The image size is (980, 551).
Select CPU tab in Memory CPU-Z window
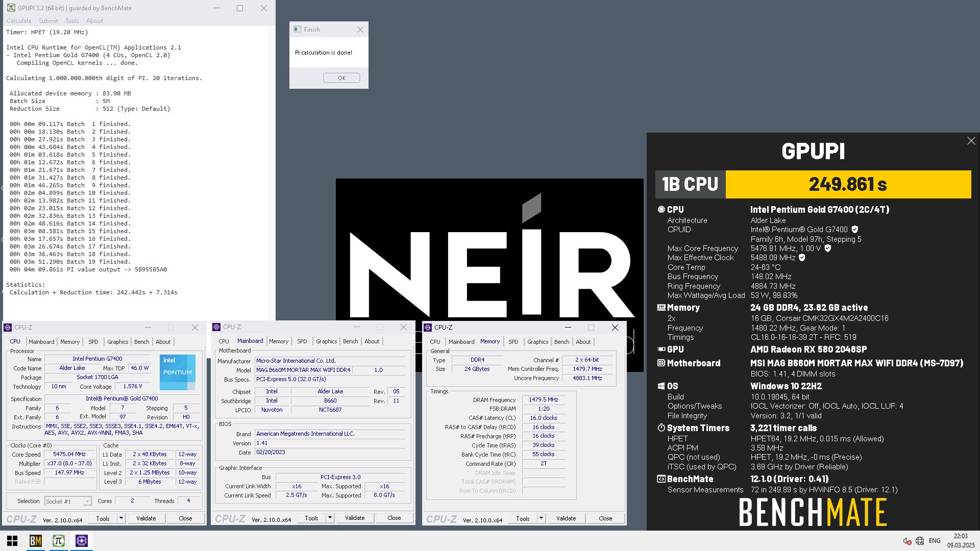(435, 342)
